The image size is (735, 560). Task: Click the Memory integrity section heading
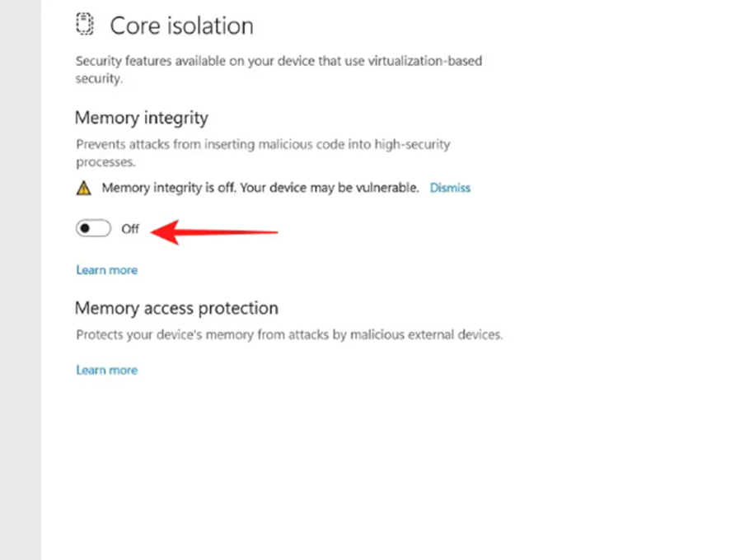click(x=142, y=118)
